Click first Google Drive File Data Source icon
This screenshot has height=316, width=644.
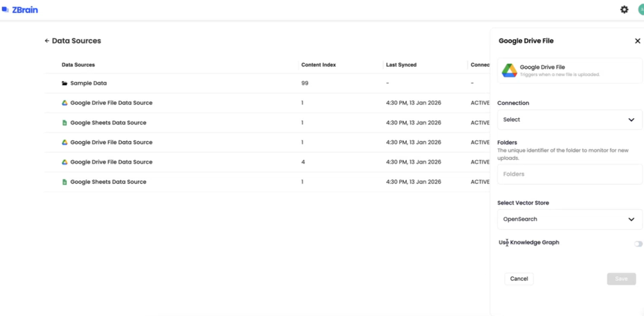coord(64,103)
